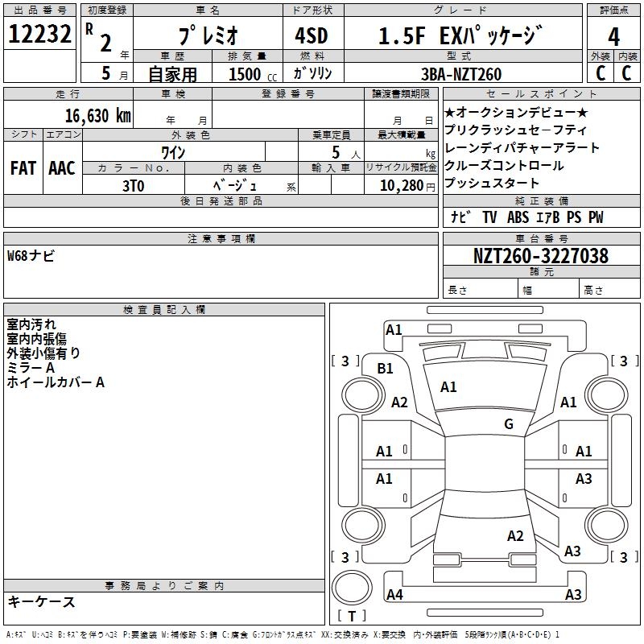644x644 pixels.
Task: Click the first registration month 5 月
Action: point(114,73)
